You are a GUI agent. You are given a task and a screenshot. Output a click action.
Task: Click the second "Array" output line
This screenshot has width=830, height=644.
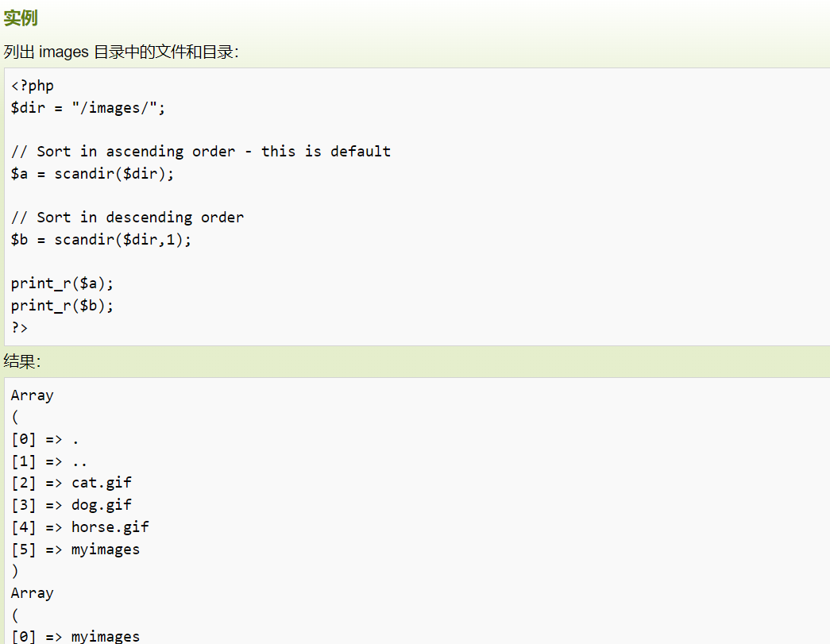tap(33, 593)
